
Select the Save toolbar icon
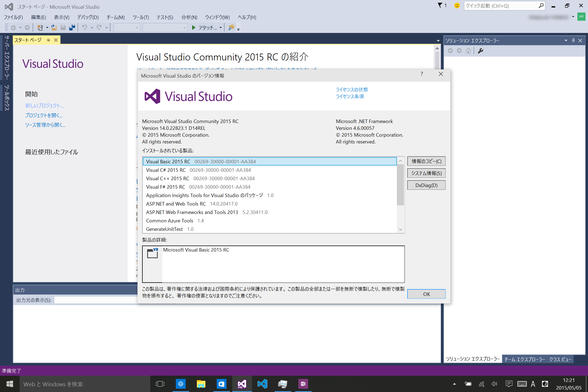click(x=63, y=27)
